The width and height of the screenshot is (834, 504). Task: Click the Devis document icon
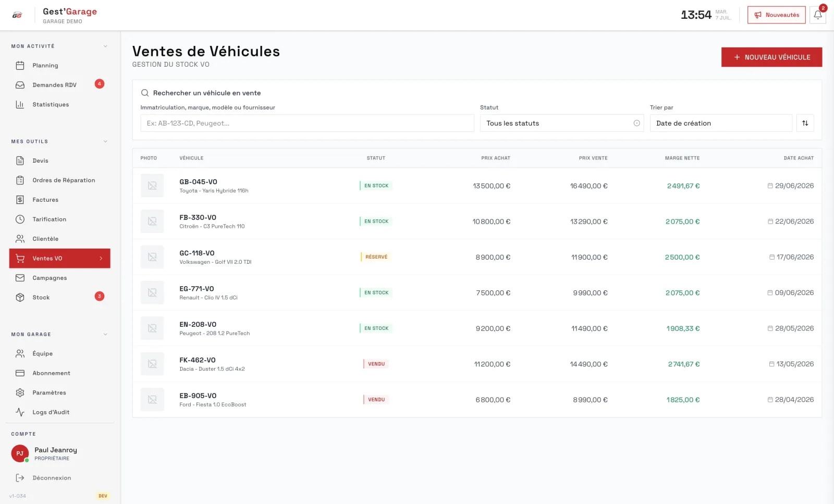tap(20, 161)
